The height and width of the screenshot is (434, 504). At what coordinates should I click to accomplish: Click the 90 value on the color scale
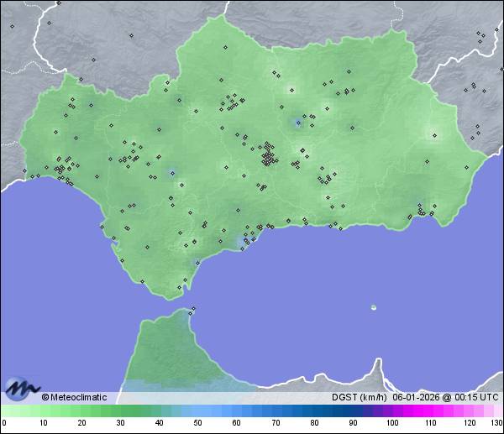click(353, 423)
